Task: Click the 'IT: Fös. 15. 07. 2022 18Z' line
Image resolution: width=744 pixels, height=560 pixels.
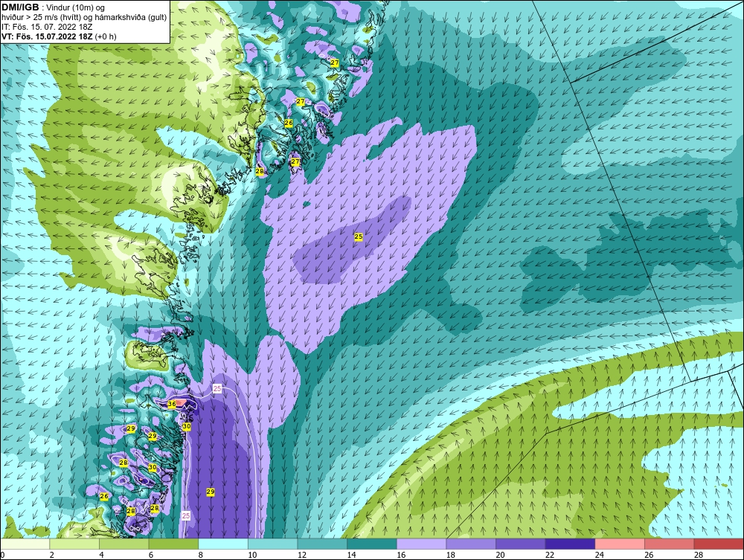Action: tap(47, 27)
